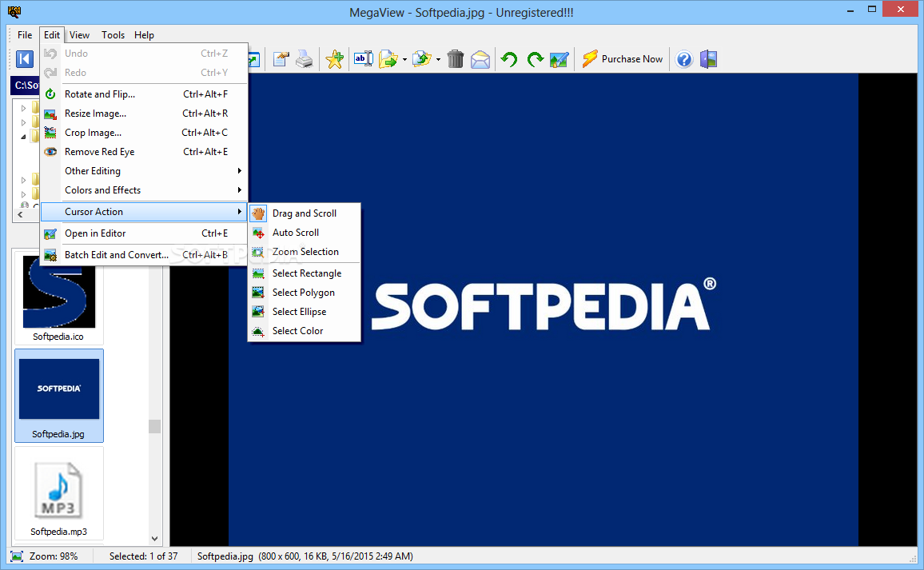Click the thumbnail list scrollbar down arrow
The width and height of the screenshot is (924, 570).
pos(154,538)
